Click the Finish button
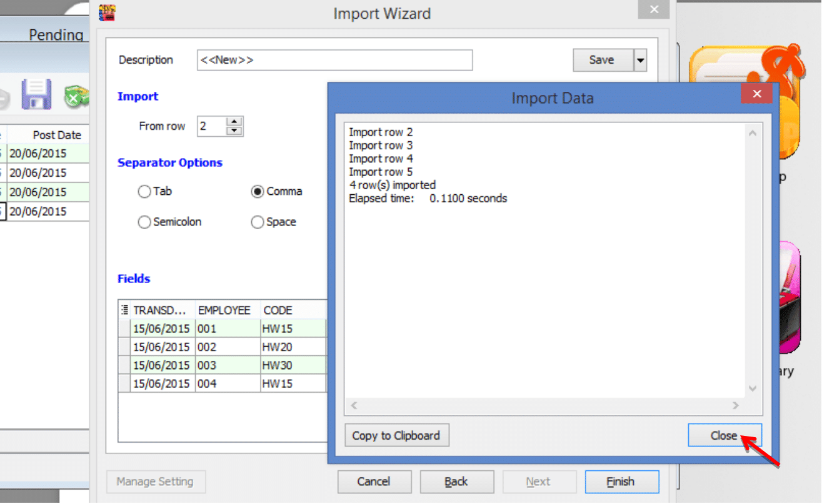The image size is (822, 504). [621, 482]
